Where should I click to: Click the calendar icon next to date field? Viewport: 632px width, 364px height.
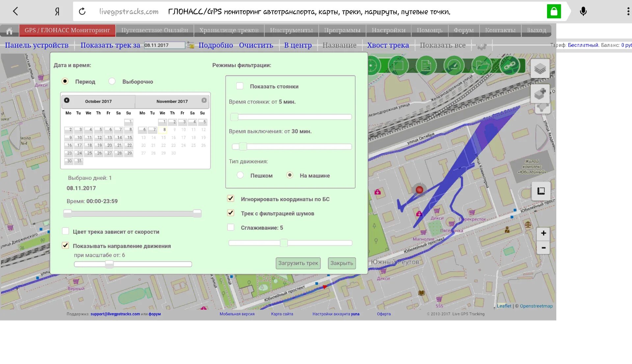click(x=191, y=45)
